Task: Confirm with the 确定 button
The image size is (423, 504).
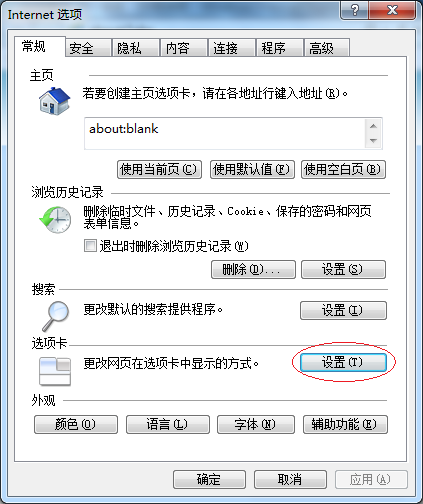Action: (209, 480)
